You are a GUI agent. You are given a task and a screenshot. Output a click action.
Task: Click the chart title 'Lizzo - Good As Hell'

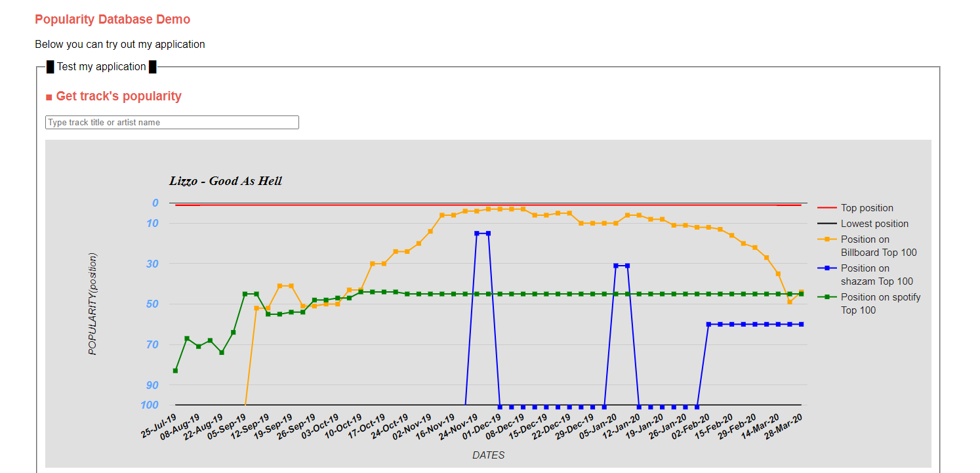(x=226, y=181)
